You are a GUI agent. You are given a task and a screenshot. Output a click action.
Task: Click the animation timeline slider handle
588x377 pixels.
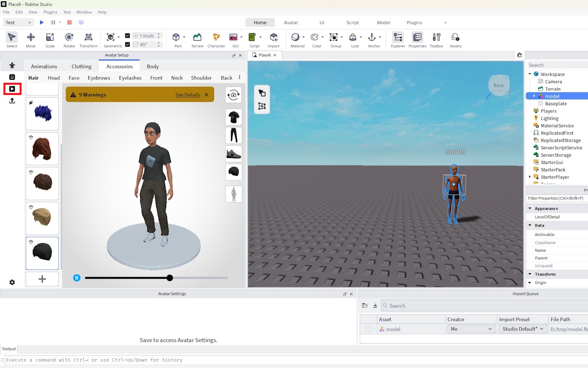170,278
